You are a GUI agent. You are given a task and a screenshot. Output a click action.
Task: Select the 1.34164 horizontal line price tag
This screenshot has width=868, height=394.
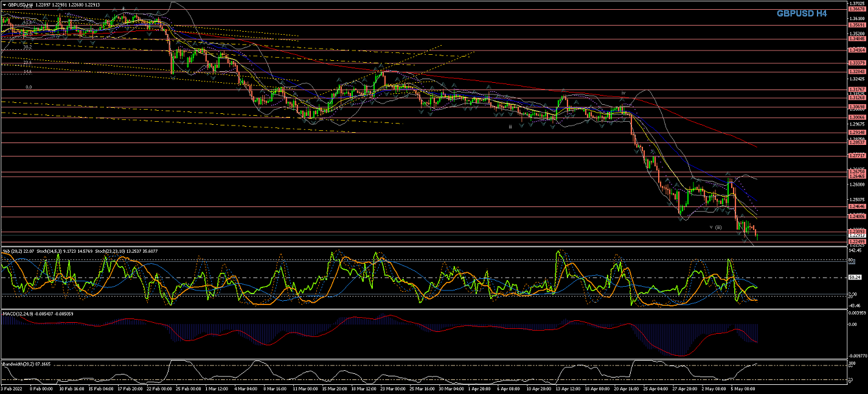pyautogui.click(x=856, y=51)
